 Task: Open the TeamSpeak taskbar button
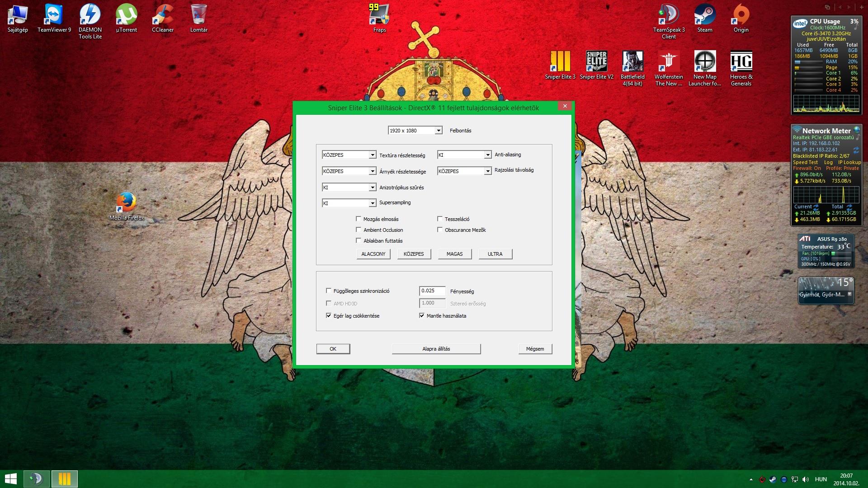coord(36,479)
